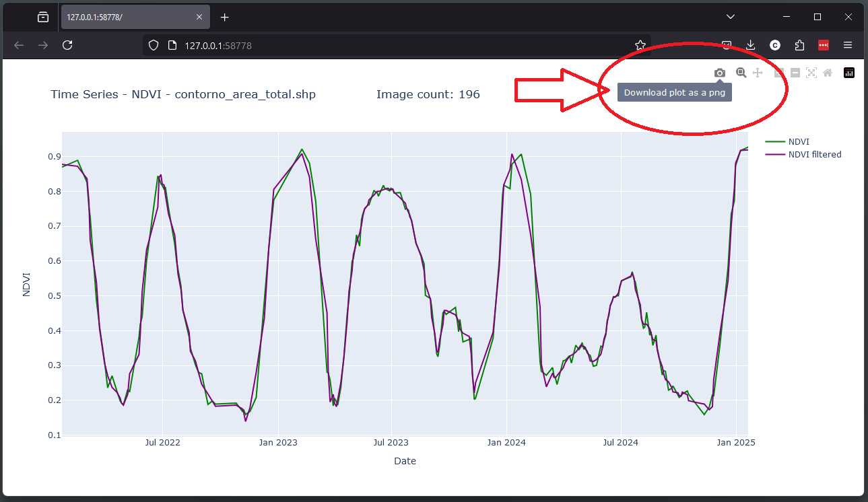Click the red password manager extension icon
This screenshot has width=868, height=502.
(x=824, y=45)
